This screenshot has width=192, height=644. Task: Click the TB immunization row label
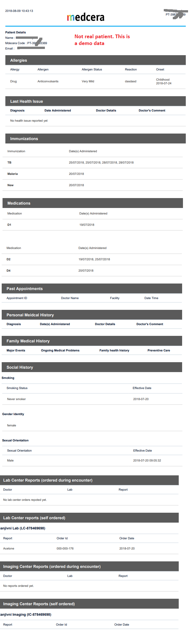[9, 162]
